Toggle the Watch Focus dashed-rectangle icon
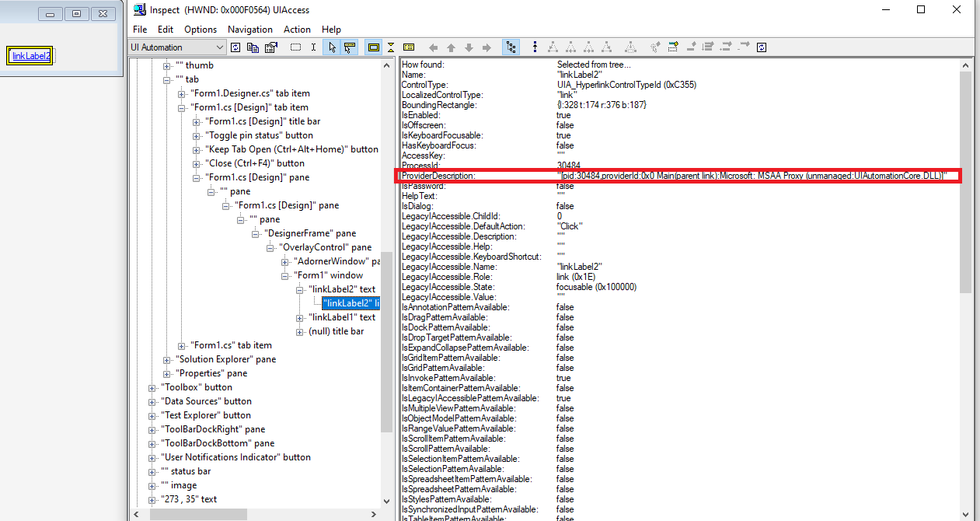The image size is (980, 521). point(295,47)
